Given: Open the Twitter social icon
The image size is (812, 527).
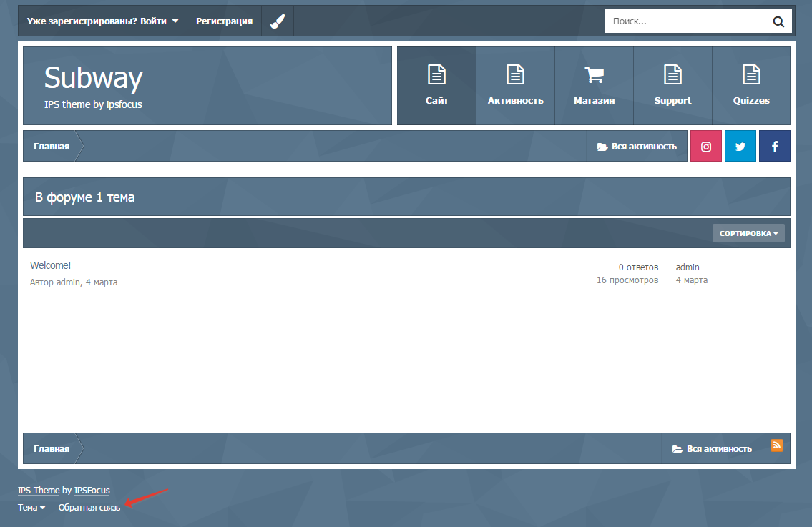Looking at the screenshot, I should click(740, 146).
